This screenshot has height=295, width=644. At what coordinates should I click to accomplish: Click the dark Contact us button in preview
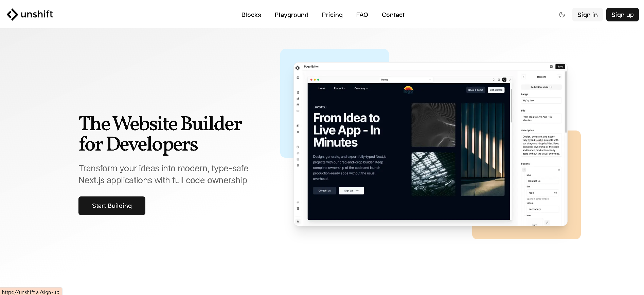[324, 191]
